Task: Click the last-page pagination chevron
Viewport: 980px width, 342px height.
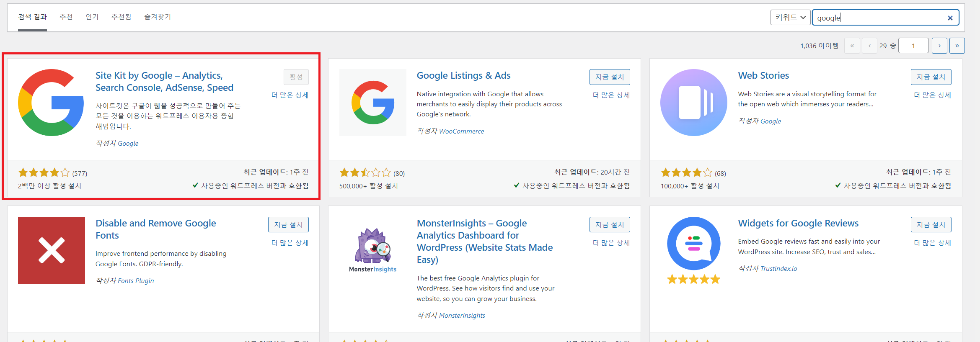Action: [957, 45]
